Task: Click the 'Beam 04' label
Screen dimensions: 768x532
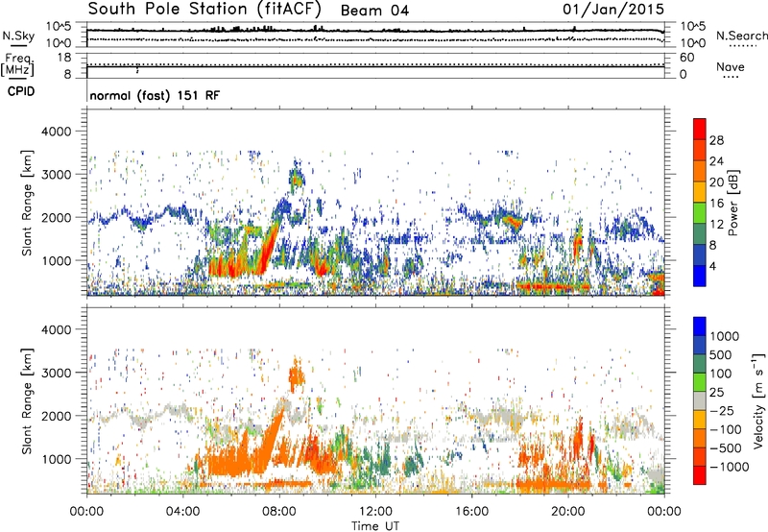Action: coord(374,11)
